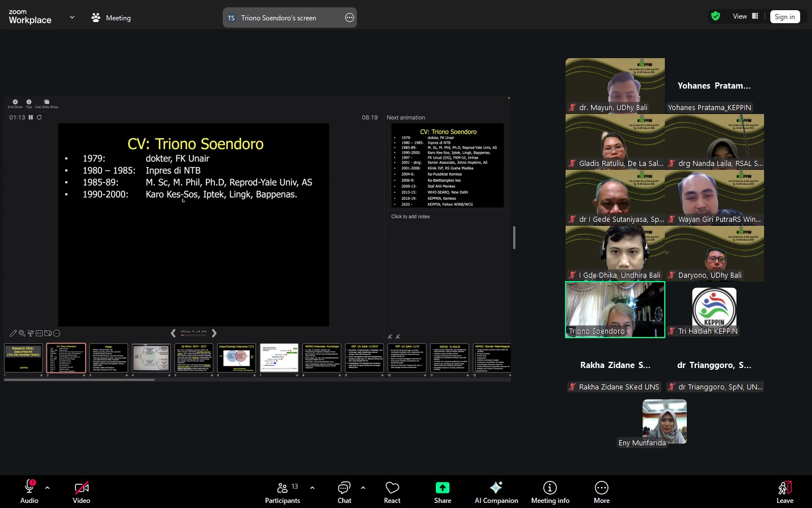Click the green Share screen icon
The image size is (812, 508).
point(443,488)
